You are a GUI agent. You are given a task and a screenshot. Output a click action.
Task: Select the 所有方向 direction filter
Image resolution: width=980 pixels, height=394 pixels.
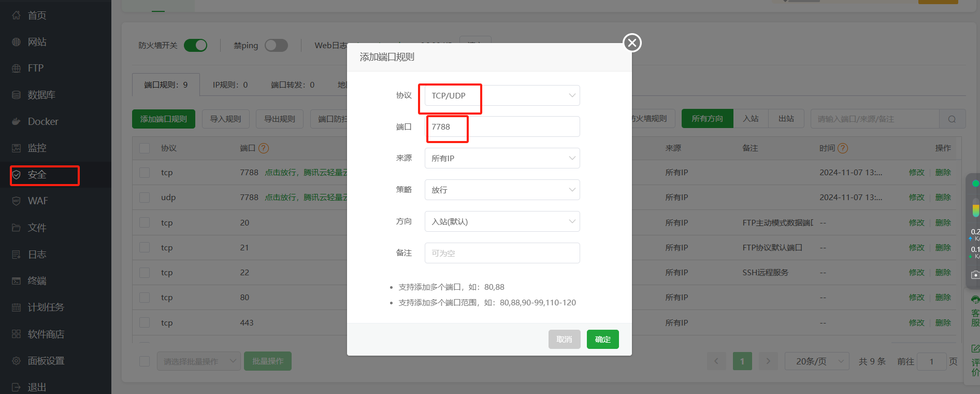point(708,119)
